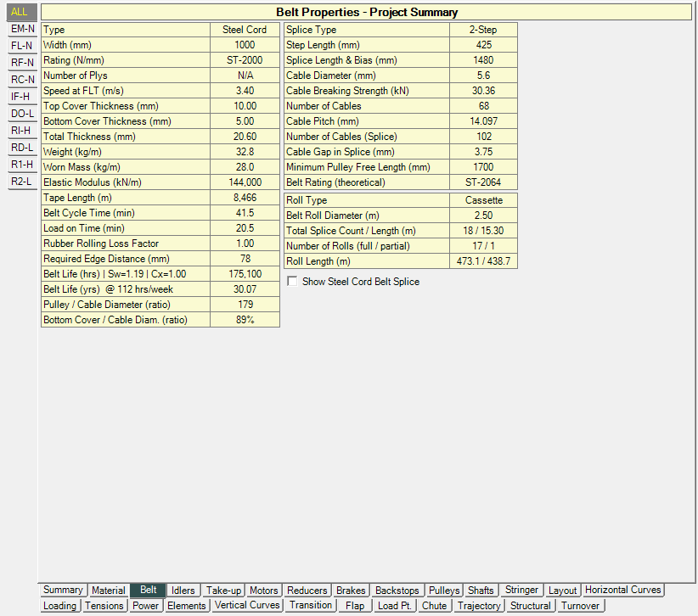Click the Belt Width value cell
Screen dimensions: 698x616
(245, 45)
